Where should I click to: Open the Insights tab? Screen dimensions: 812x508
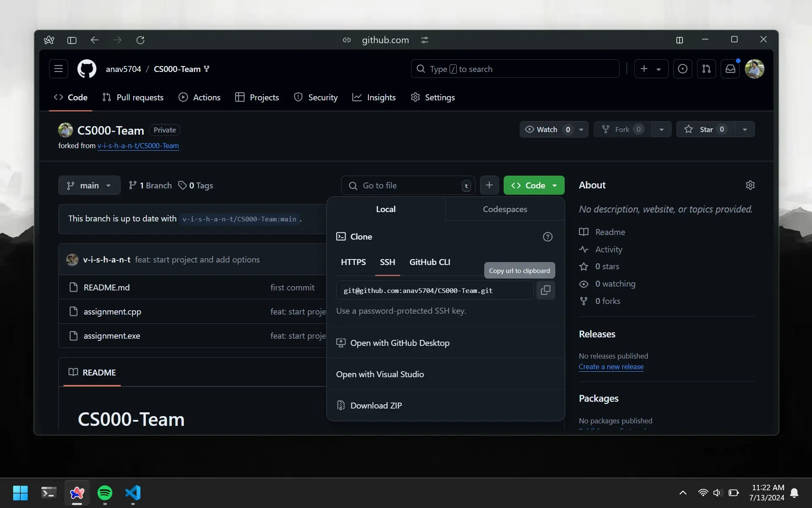click(x=374, y=97)
